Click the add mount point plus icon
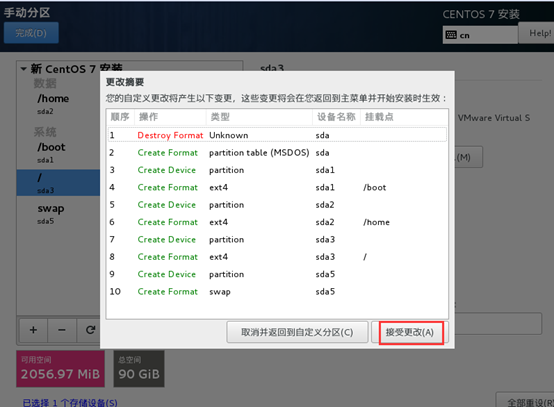 33,330
